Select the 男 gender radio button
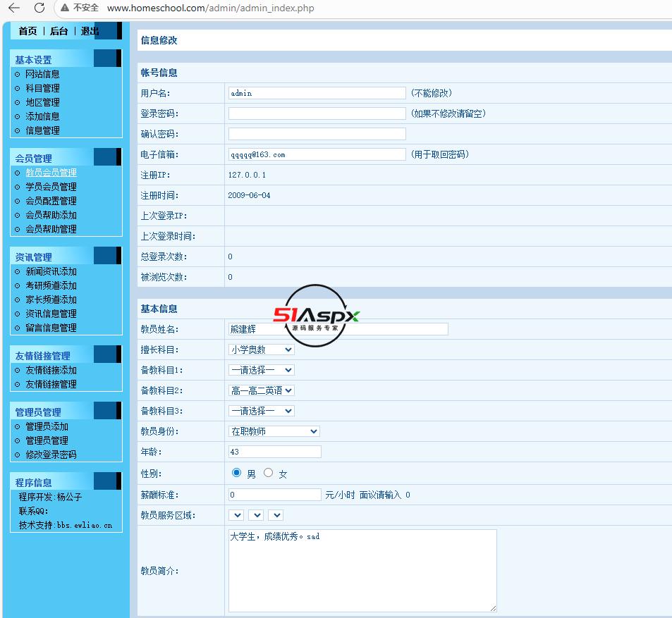Viewport: 672px width, 618px height. point(236,472)
